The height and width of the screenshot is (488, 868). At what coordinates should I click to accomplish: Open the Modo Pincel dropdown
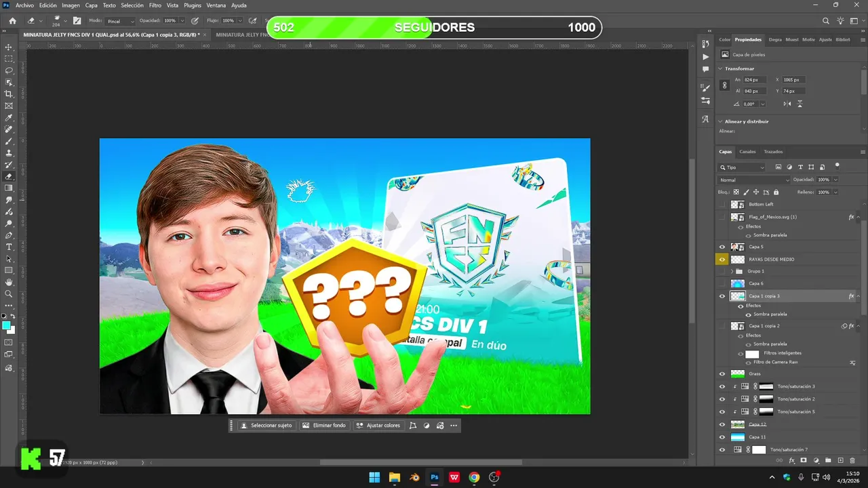click(x=119, y=21)
